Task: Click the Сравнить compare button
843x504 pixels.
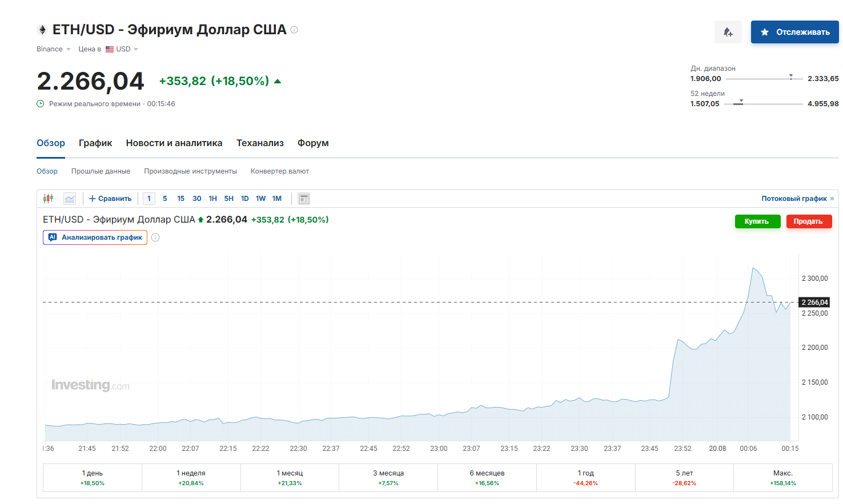Action: [x=110, y=199]
